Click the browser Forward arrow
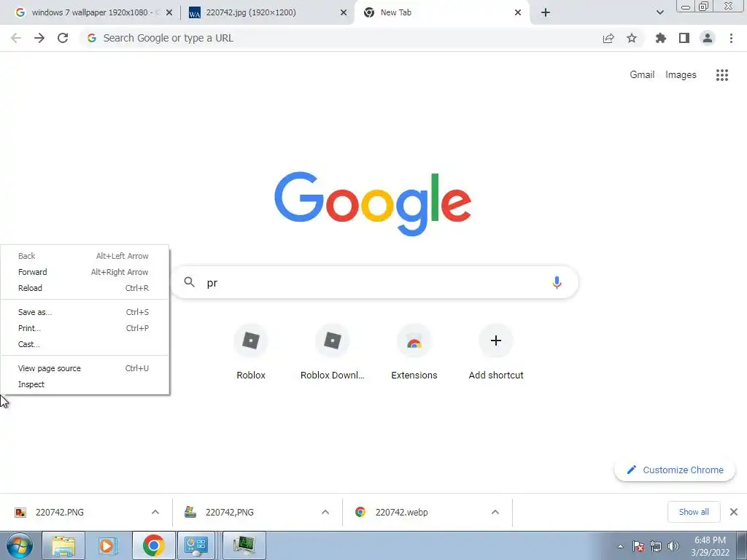The height and width of the screenshot is (560, 747). [x=39, y=38]
